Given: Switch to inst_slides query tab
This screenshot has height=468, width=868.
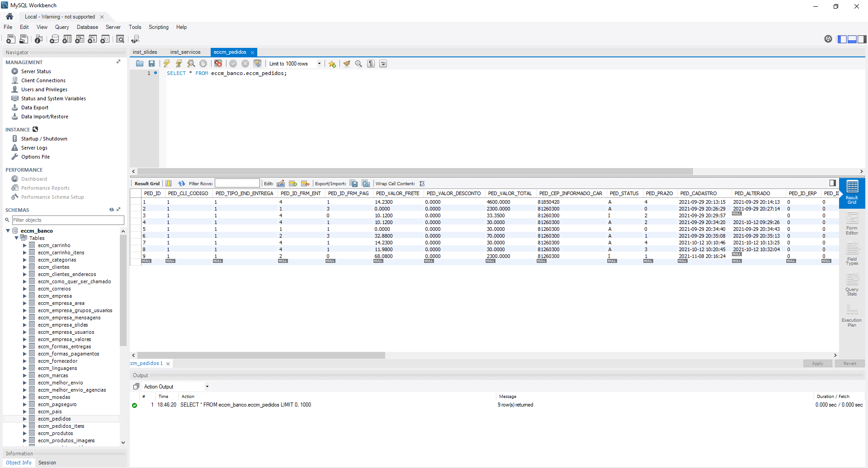Looking at the screenshot, I should pyautogui.click(x=145, y=52).
